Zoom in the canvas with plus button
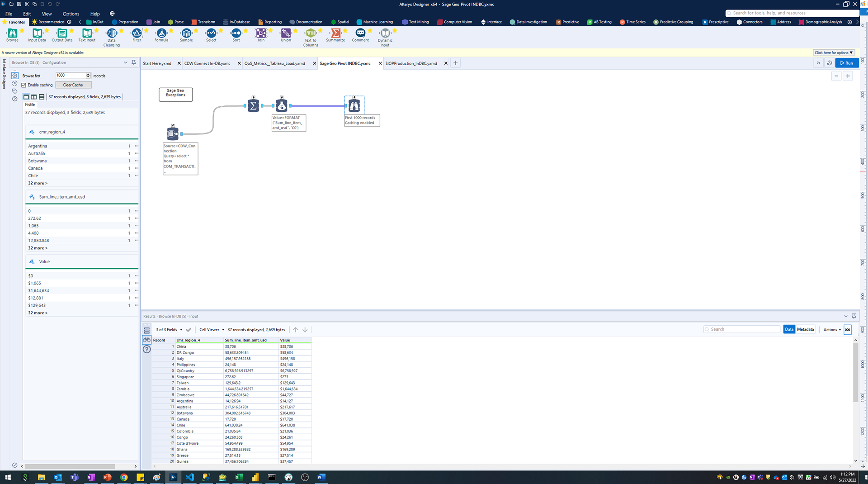Image resolution: width=868 pixels, height=484 pixels. [x=848, y=76]
